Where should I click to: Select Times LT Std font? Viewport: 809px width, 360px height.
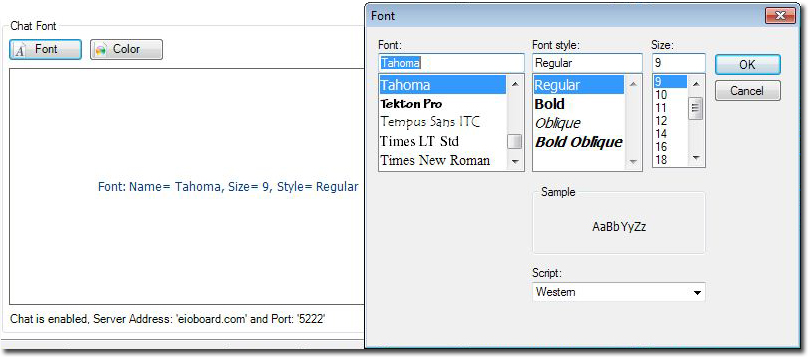pyautogui.click(x=442, y=141)
